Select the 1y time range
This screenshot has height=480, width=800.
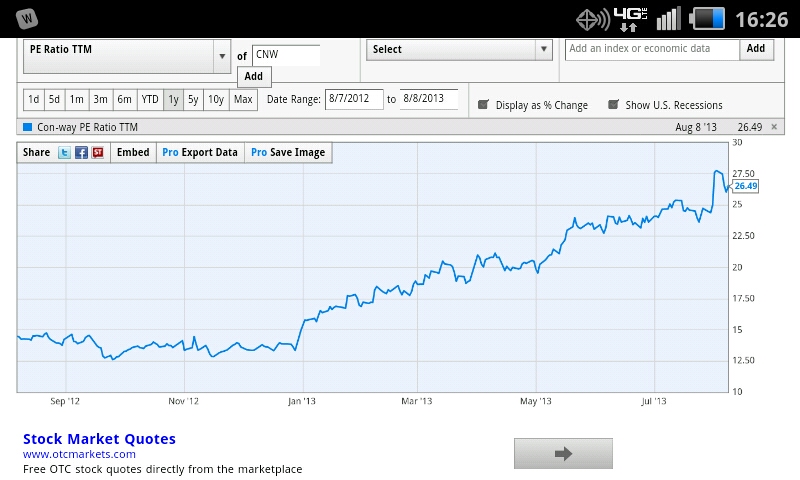(173, 99)
